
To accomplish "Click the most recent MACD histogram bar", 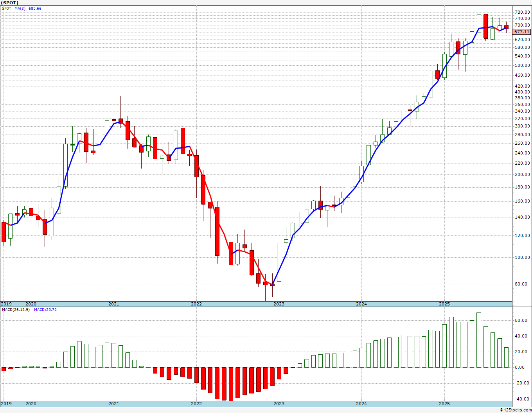I will (x=506, y=357).
